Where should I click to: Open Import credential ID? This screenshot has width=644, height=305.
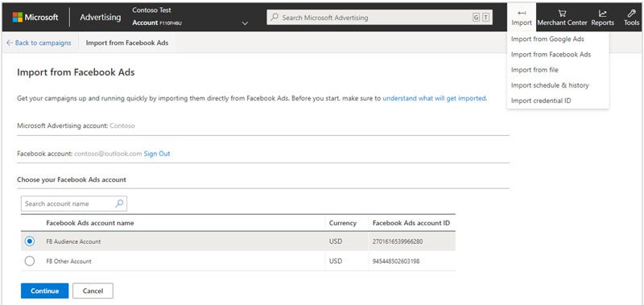click(x=541, y=101)
